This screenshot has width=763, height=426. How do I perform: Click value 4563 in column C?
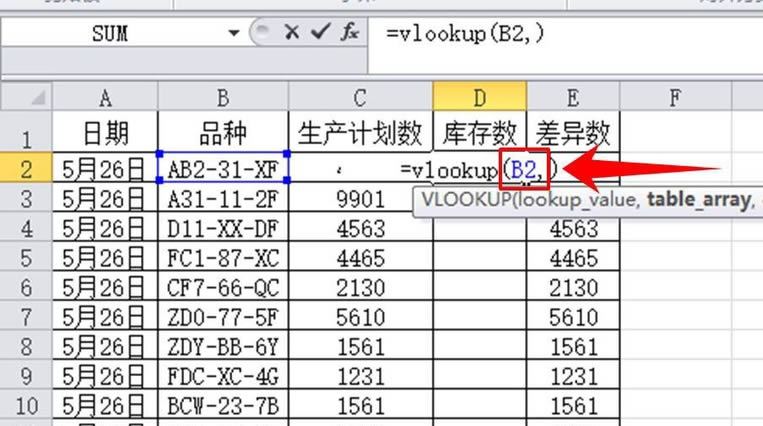tap(360, 228)
